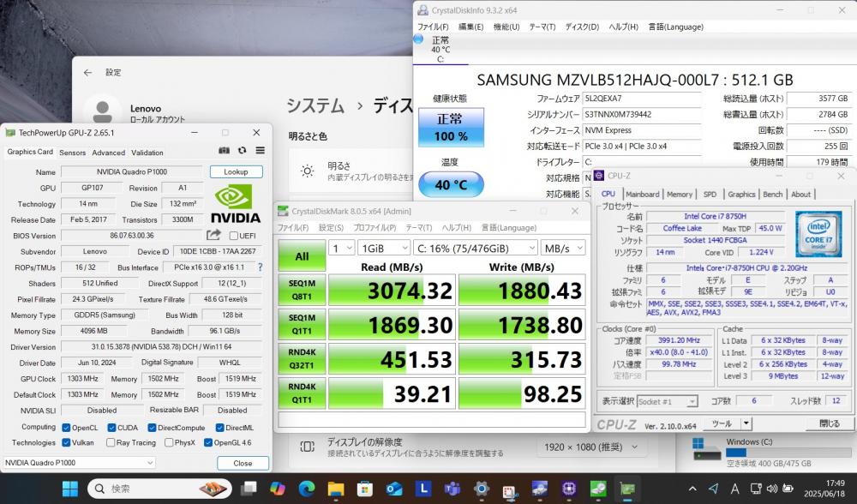Click the Lookup button in GPU-Z
The image size is (857, 504).
pyautogui.click(x=237, y=171)
